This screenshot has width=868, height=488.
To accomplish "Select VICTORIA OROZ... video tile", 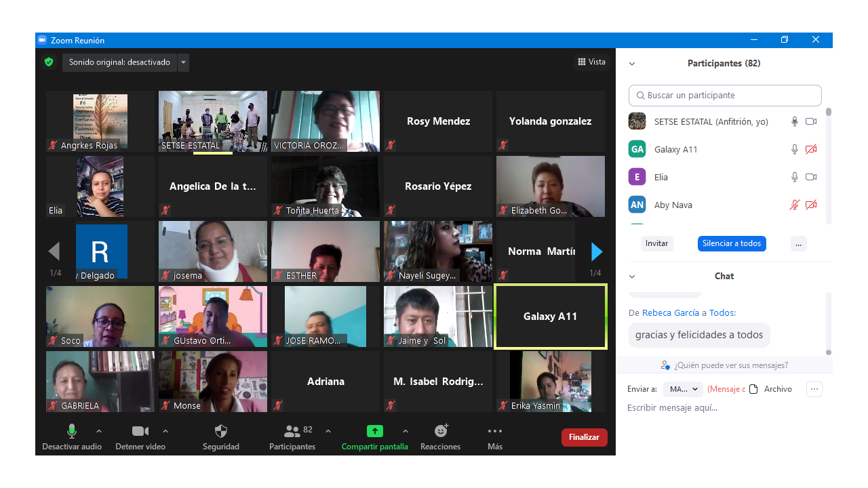I will [x=325, y=121].
